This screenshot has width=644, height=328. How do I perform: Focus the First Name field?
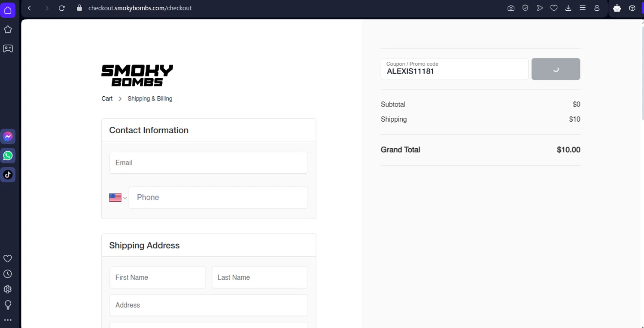158,277
